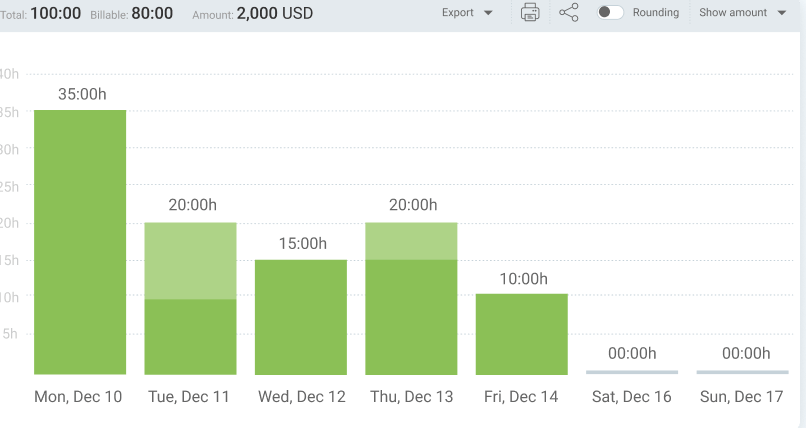Click the 35:00h label above Monday
Image resolution: width=806 pixels, height=428 pixels.
pos(81,93)
